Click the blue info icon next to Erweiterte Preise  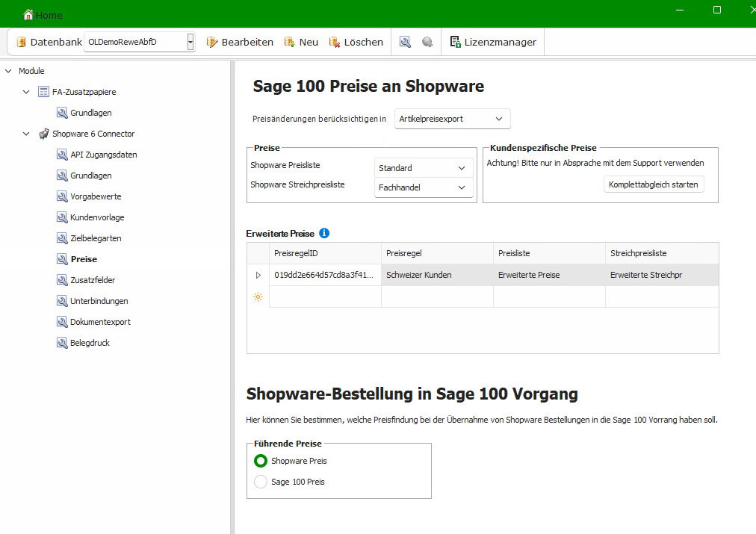324,233
